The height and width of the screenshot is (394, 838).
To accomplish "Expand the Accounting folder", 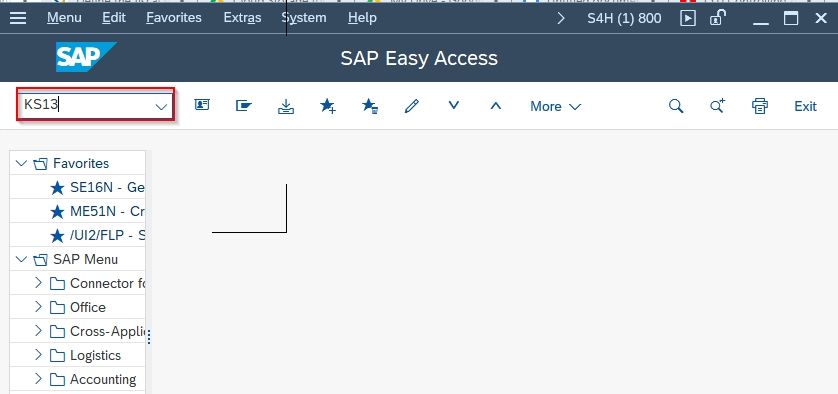I will click(x=38, y=378).
